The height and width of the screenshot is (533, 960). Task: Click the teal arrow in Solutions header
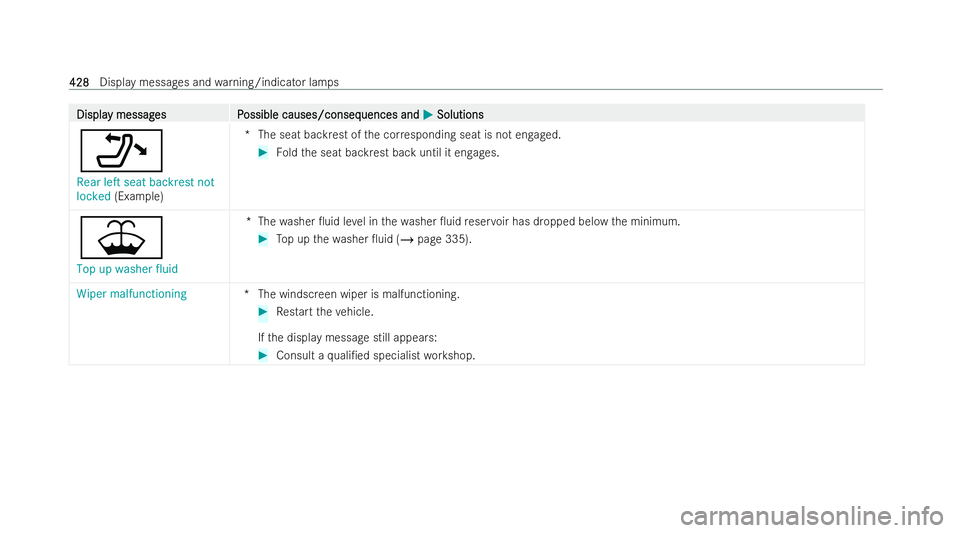pyautogui.click(x=428, y=114)
